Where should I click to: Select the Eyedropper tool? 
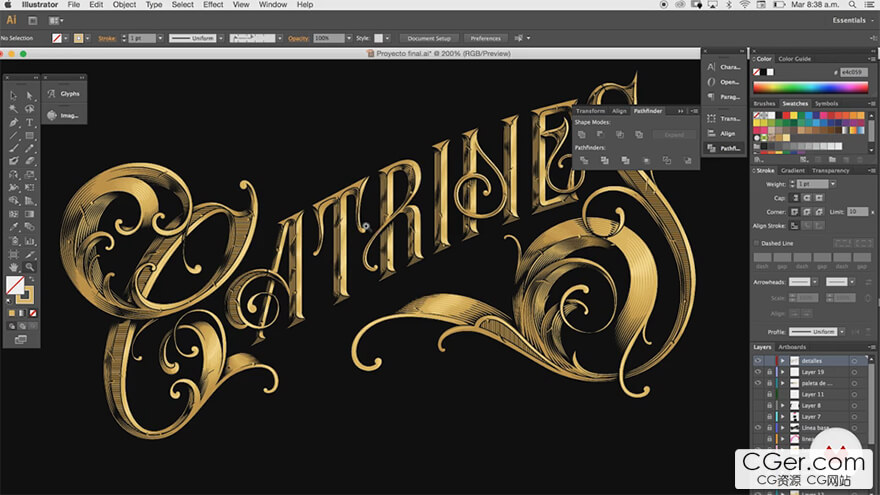click(13, 227)
